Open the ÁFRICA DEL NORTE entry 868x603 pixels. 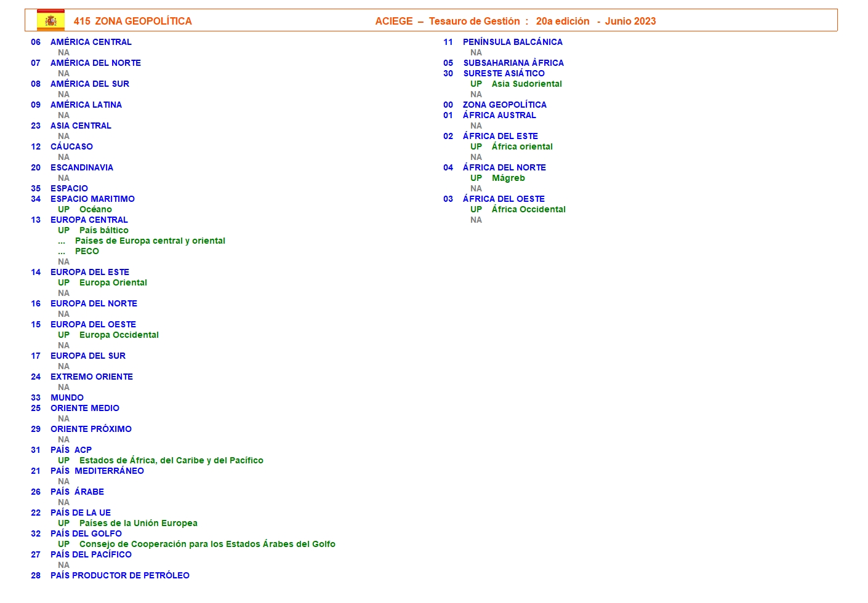pyautogui.click(x=504, y=167)
